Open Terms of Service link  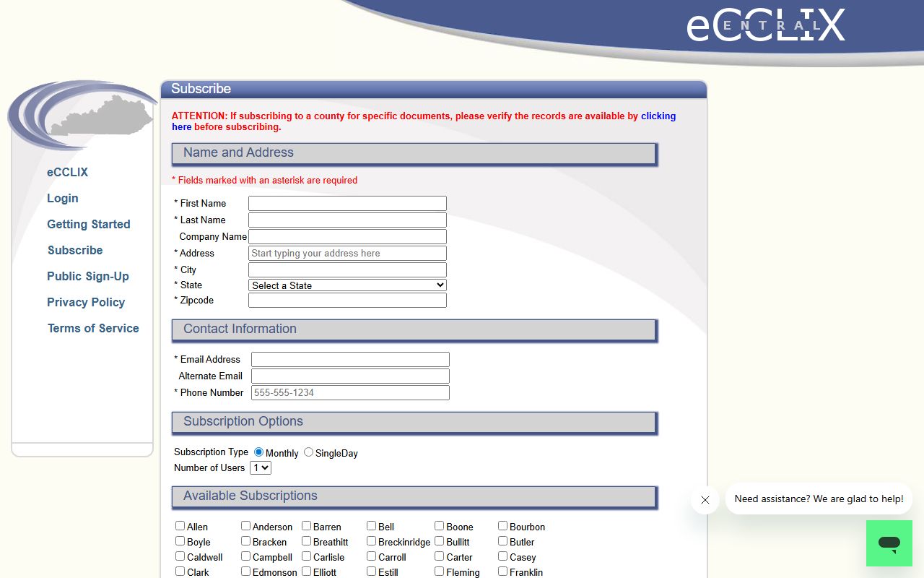pyautogui.click(x=93, y=328)
